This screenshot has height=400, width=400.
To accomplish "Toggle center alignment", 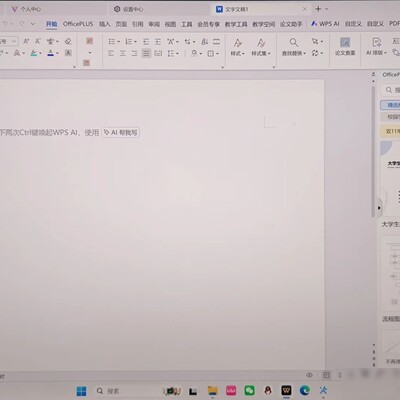I will 123,53.
